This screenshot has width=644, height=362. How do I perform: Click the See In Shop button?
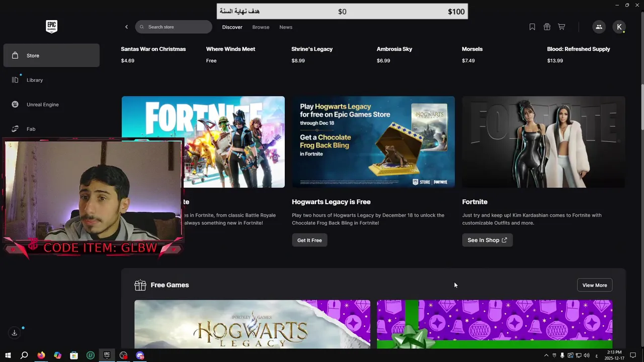(x=488, y=240)
